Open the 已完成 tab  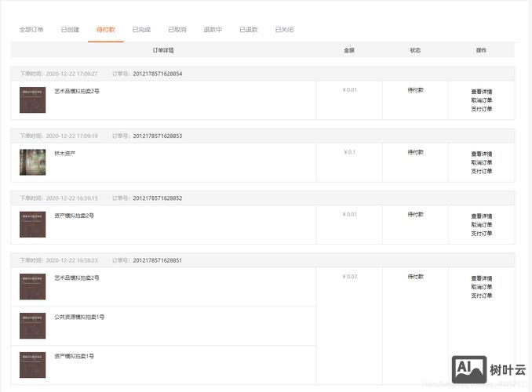click(141, 30)
